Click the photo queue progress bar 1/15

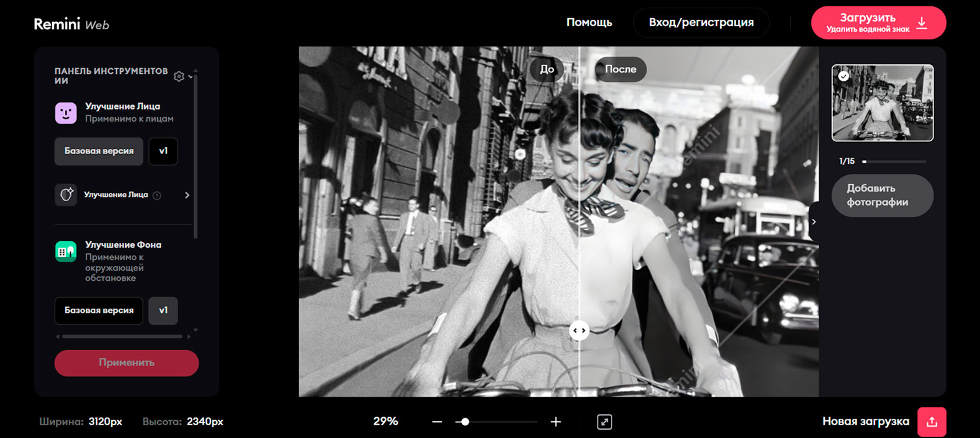click(x=894, y=162)
